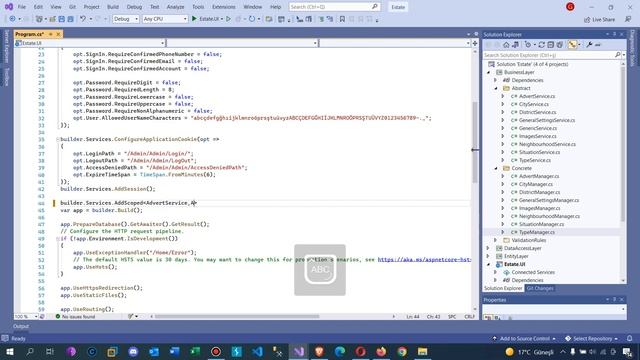640x360 pixels.
Task: Click the Search (Ctrl+Q) box
Action: point(334,7)
